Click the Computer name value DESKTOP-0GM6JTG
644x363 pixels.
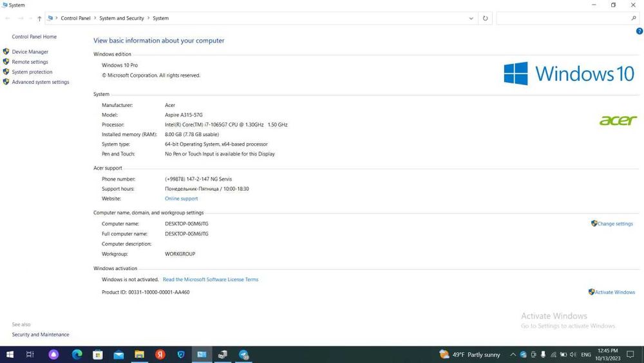pos(187,224)
